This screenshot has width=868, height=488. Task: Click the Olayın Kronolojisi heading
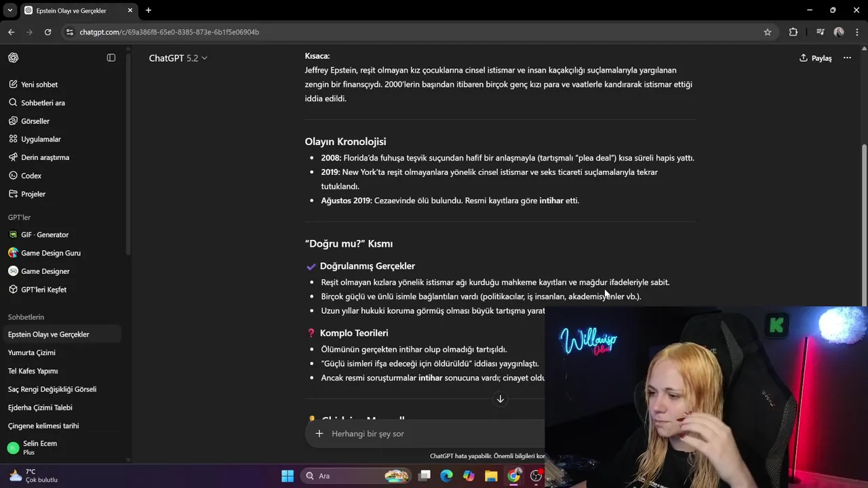coord(345,142)
